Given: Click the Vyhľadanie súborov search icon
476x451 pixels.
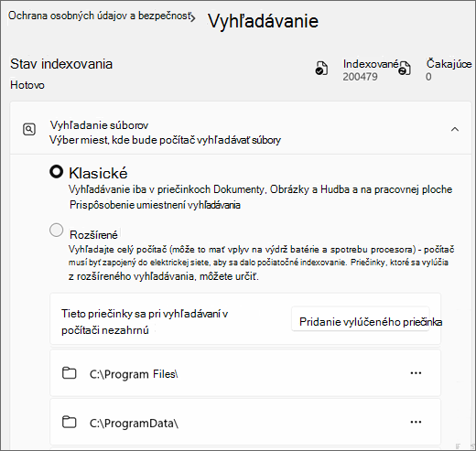Looking at the screenshot, I should 29,129.
